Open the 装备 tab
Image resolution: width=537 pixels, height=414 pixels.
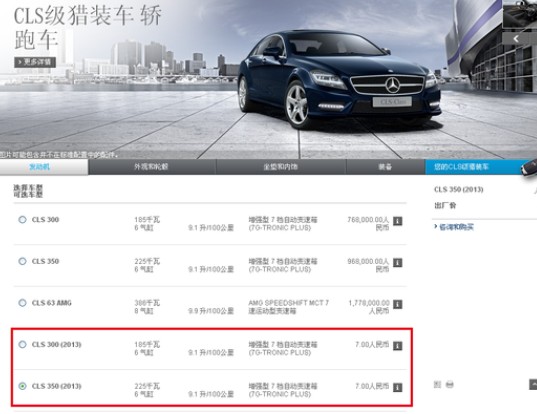tap(386, 167)
